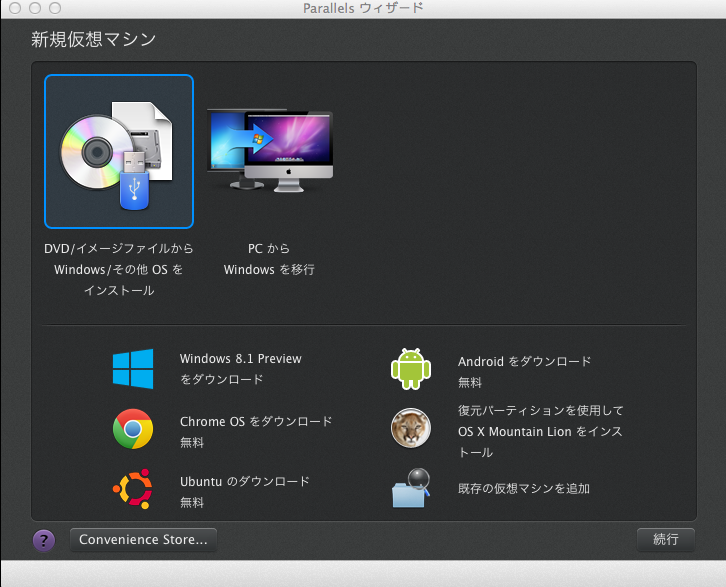Choose OS X Mountain Lion をインストール text
The height and width of the screenshot is (587, 726).
[x=541, y=431]
